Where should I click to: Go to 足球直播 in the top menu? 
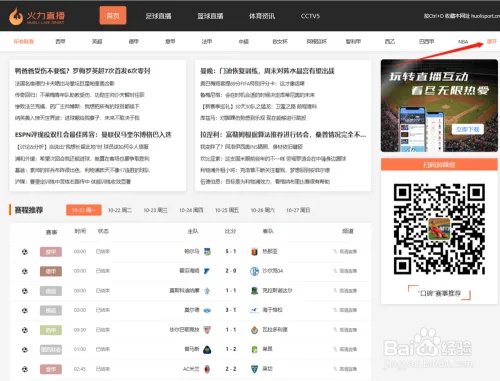click(158, 16)
